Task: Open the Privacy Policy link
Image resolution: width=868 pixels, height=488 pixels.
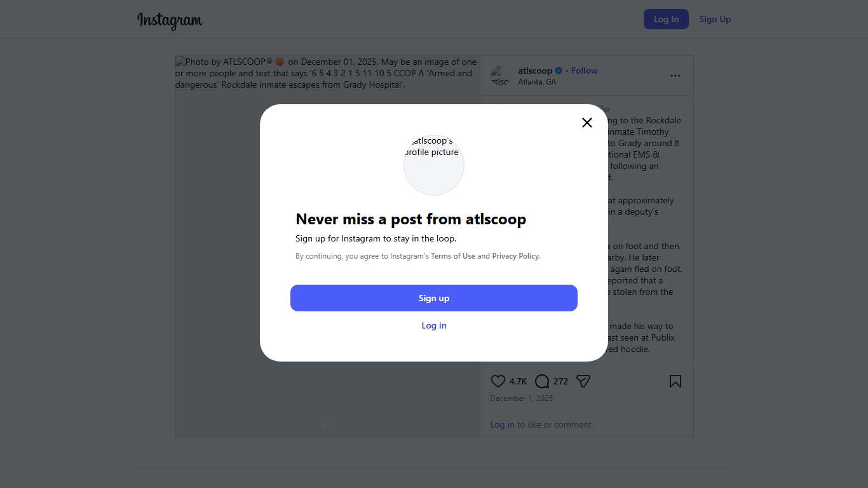Action: 515,256
